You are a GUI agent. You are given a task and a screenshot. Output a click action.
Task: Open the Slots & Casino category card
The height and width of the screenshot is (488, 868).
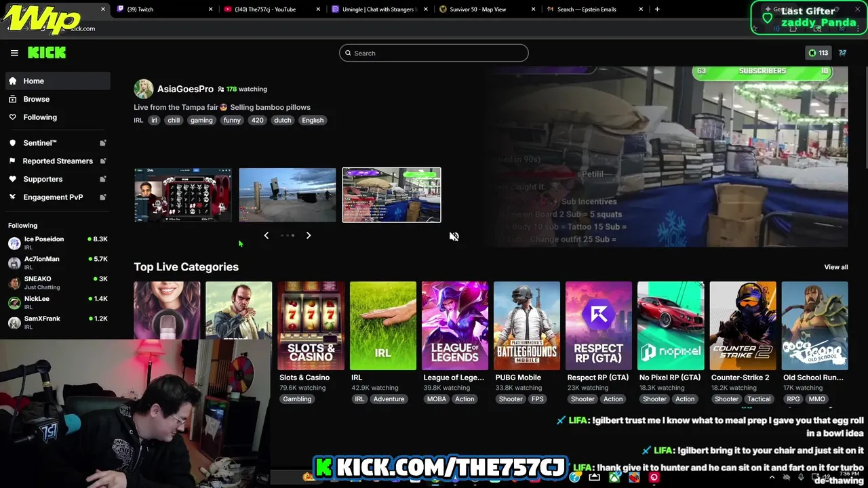pyautogui.click(x=311, y=326)
